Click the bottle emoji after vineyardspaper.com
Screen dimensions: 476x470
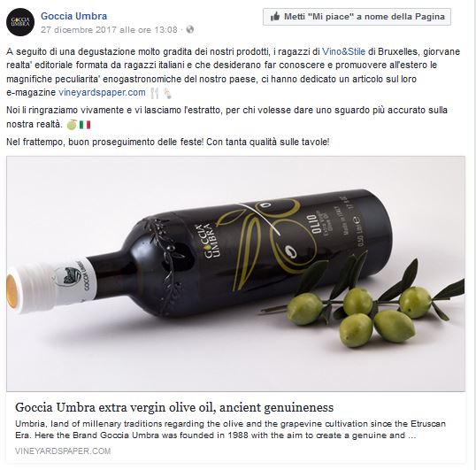coord(167,93)
